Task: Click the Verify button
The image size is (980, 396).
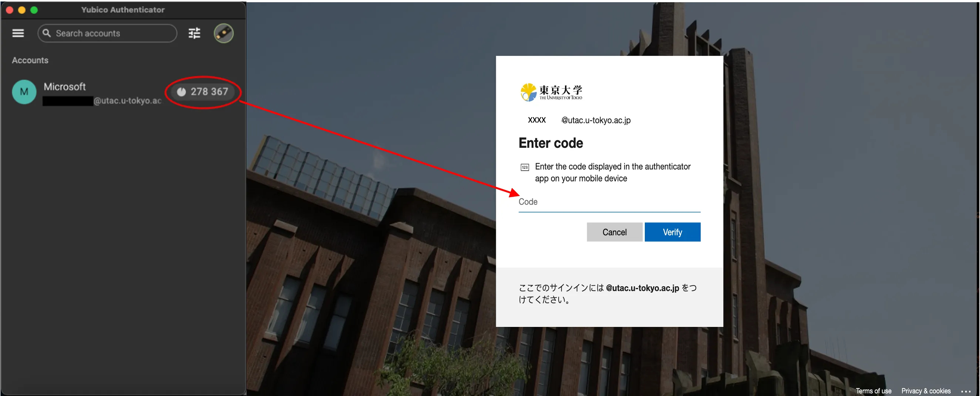Action: pos(672,232)
